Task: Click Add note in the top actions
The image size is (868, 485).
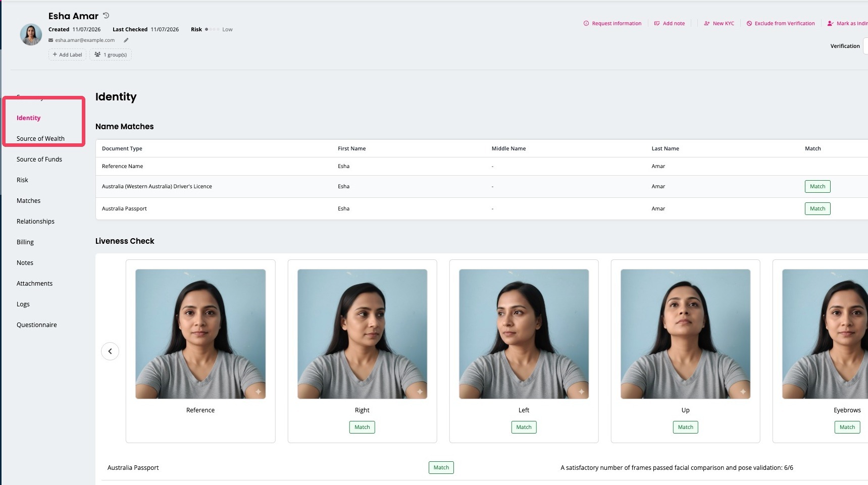Action: [670, 23]
